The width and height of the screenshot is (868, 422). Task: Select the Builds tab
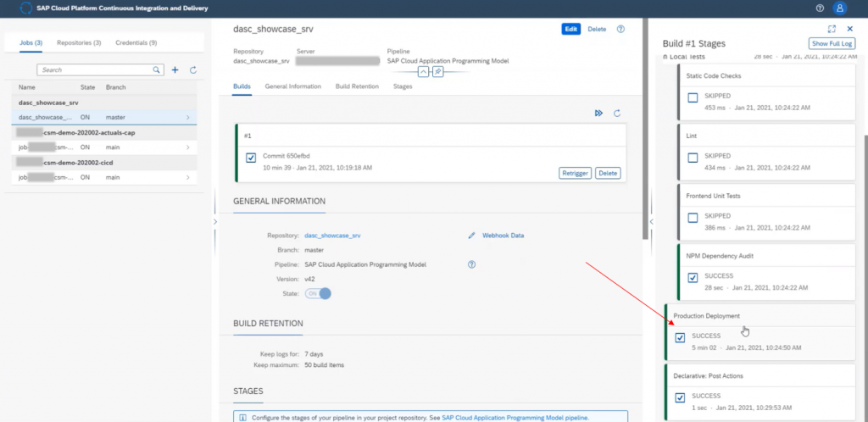point(242,86)
